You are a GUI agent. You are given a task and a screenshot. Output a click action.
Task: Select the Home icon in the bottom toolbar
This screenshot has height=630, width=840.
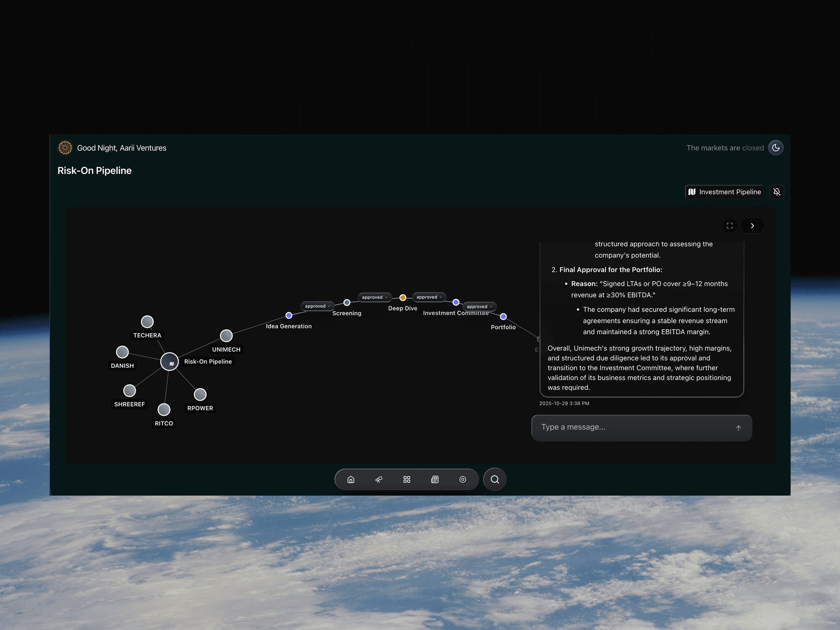[351, 479]
